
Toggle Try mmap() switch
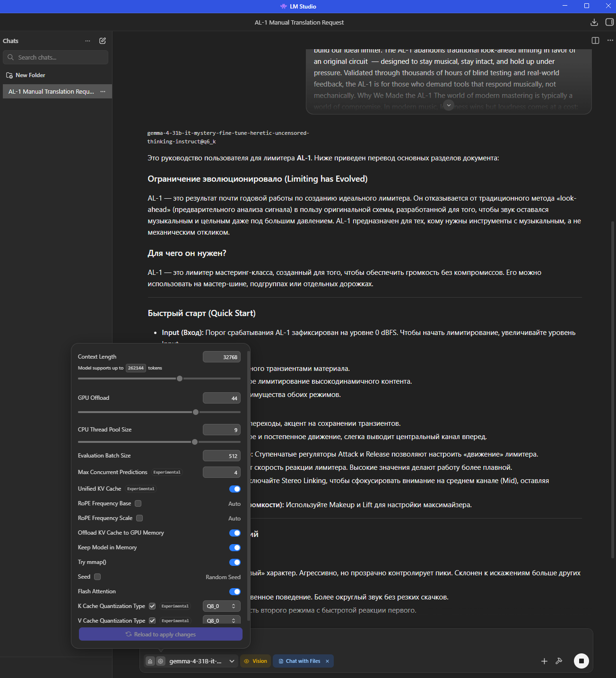click(235, 563)
